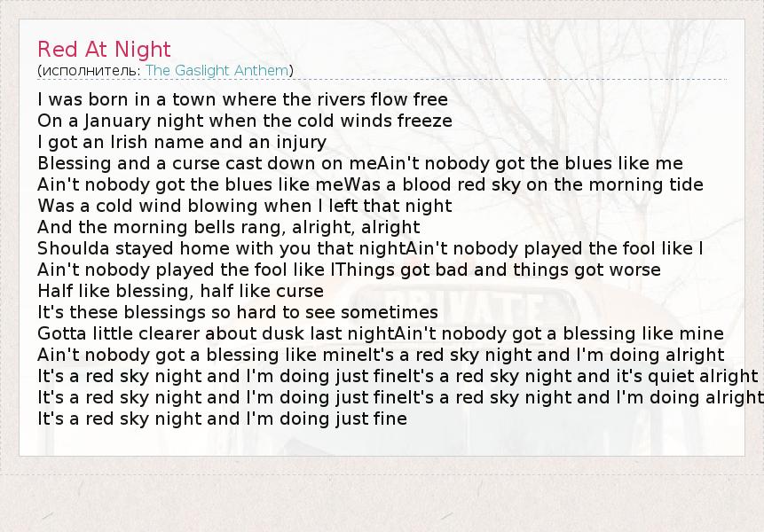Click the 'Half like blessing, half like curse' line
Image resolution: width=764 pixels, height=532 pixels.
181,291
